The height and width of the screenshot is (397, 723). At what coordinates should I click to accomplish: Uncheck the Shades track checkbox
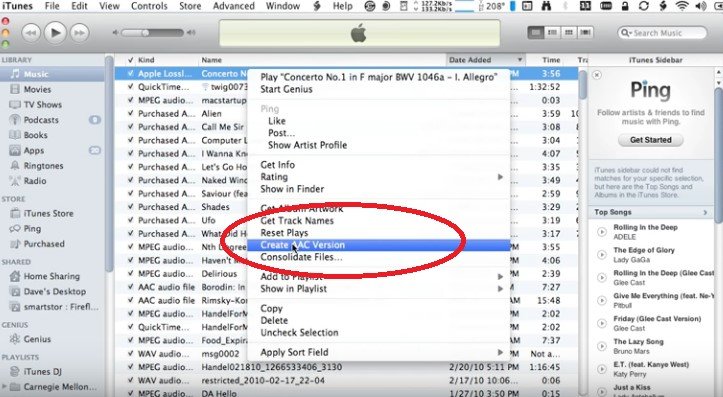point(131,207)
